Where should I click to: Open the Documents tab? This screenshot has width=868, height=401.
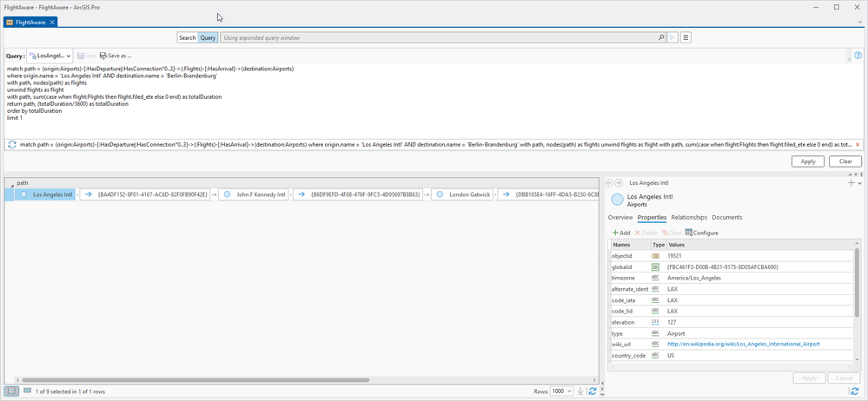pyautogui.click(x=727, y=217)
